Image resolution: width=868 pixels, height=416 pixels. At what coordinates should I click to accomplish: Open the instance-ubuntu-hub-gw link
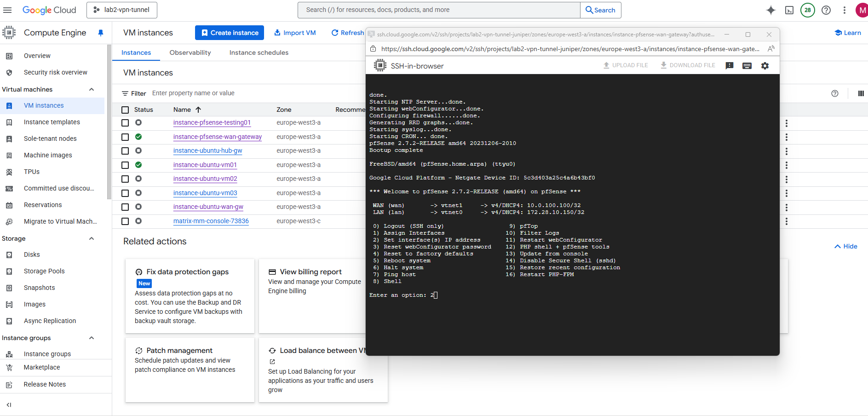(x=207, y=151)
